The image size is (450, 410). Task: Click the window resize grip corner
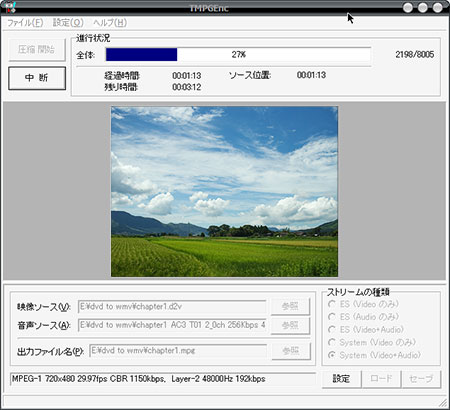point(442,403)
